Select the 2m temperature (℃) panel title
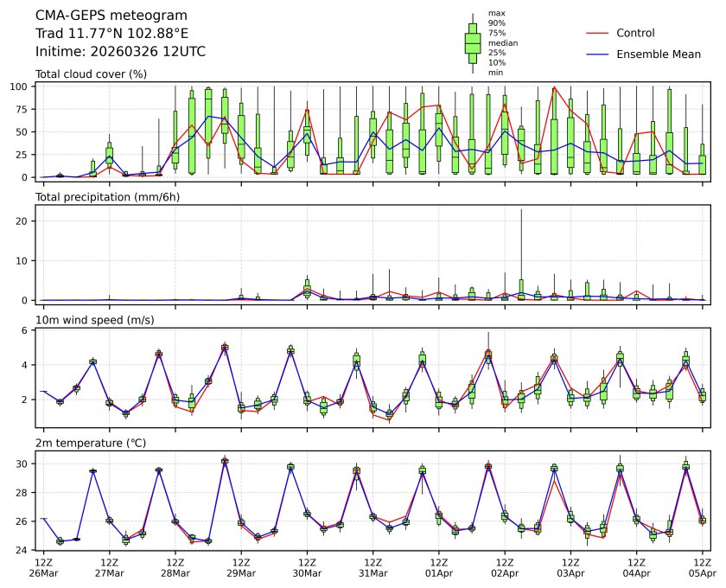The height and width of the screenshot is (588, 726). (x=91, y=443)
